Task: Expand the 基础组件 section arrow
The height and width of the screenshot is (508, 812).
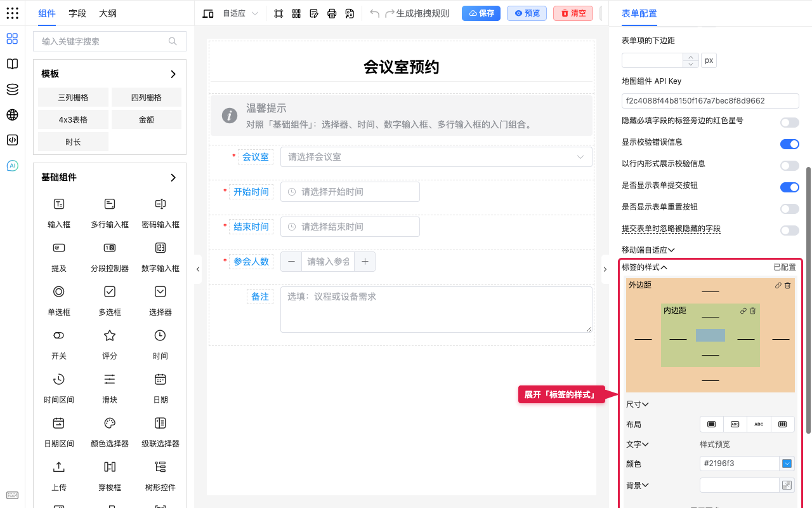Action: pos(173,178)
